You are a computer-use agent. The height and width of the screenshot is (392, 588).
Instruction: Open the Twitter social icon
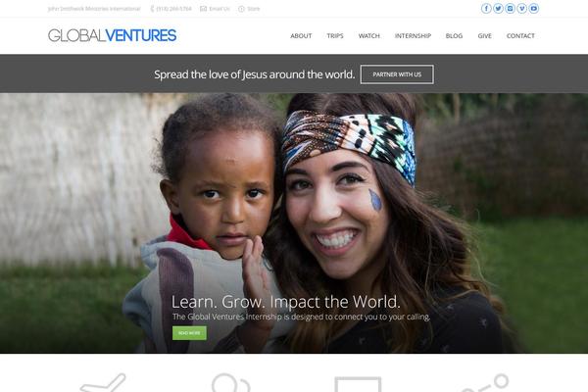coord(498,8)
